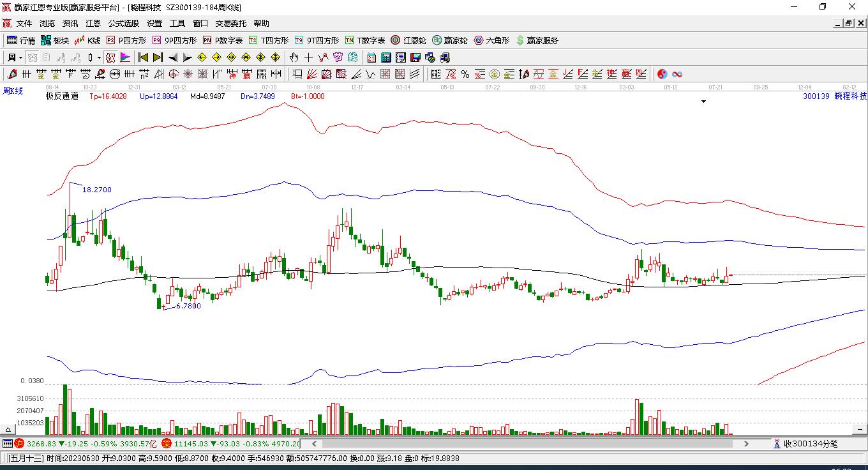Image resolution: width=868 pixels, height=470 pixels.
Task: Click the 赢 character tool icon
Action: click(x=246, y=74)
